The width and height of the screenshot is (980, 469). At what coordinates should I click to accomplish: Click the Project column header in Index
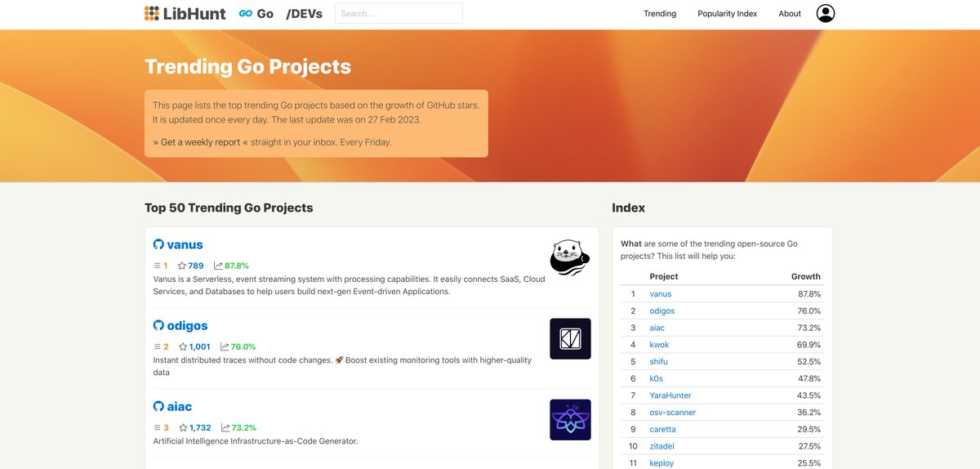pos(664,276)
